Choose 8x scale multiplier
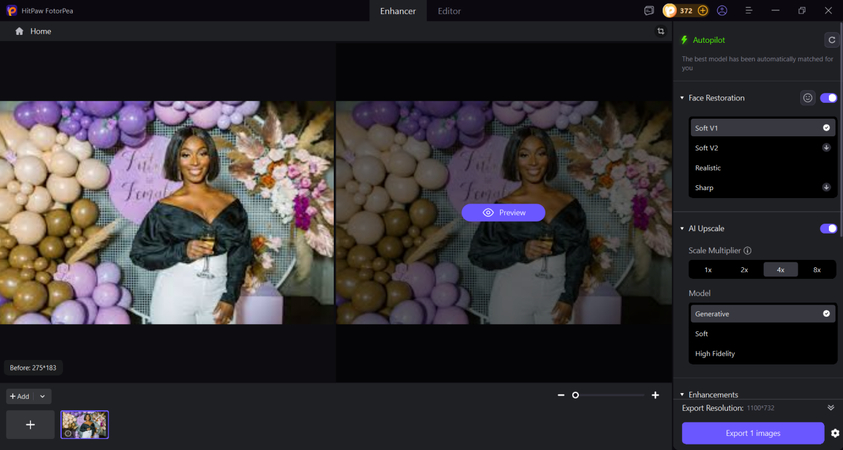Viewport: 843px width, 450px height. tap(817, 270)
